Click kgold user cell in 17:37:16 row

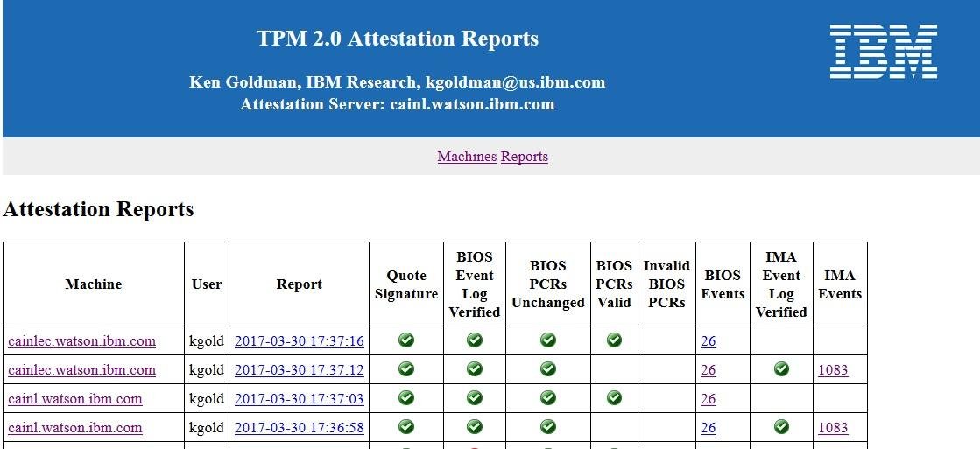click(x=207, y=341)
